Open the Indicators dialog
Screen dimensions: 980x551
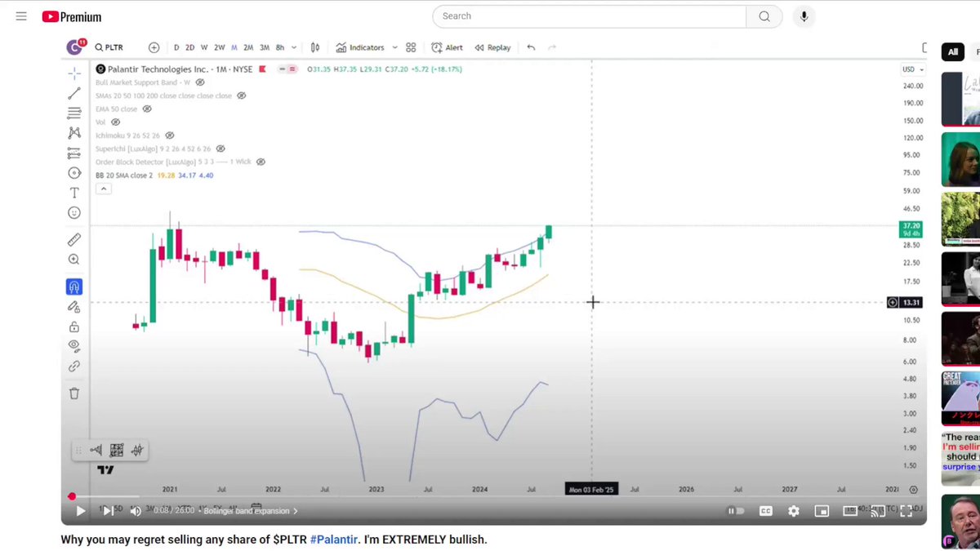pyautogui.click(x=360, y=47)
